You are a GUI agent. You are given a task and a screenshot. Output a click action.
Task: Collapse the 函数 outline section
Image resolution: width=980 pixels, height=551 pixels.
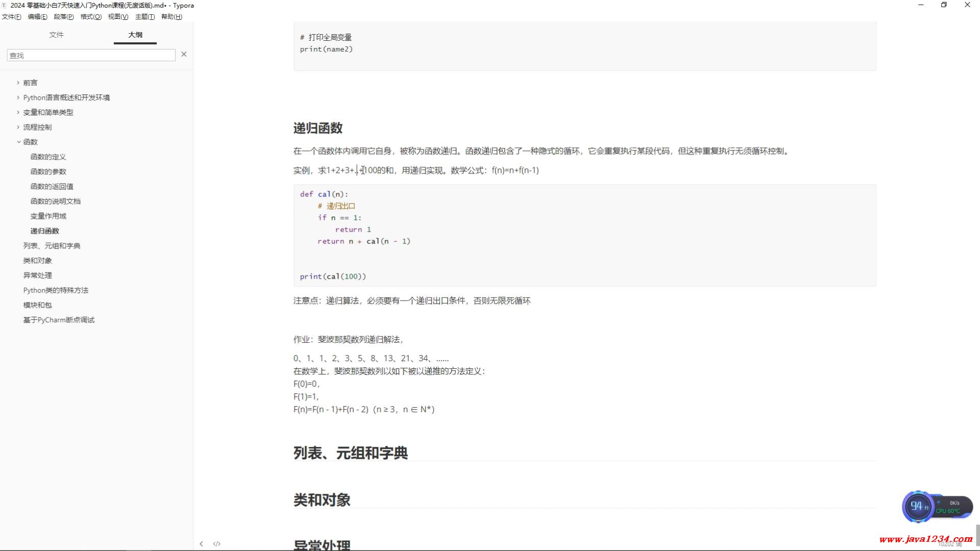click(x=18, y=142)
